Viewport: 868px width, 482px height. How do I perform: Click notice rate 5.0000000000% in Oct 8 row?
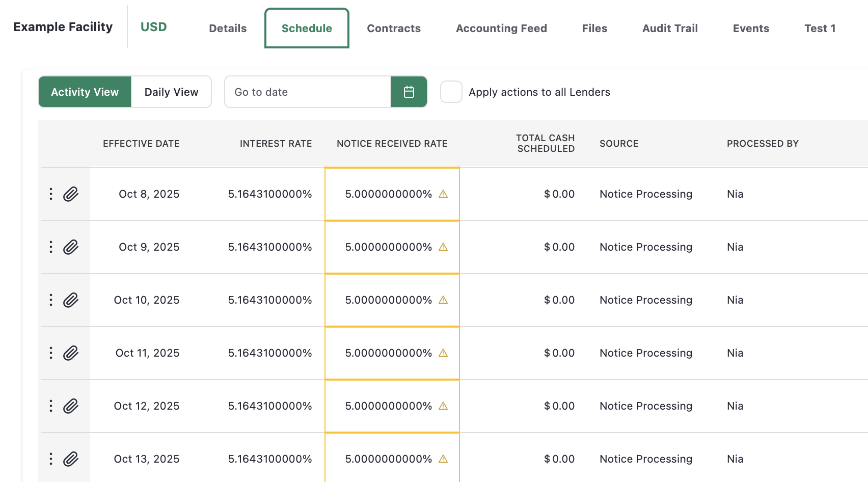[x=388, y=194]
